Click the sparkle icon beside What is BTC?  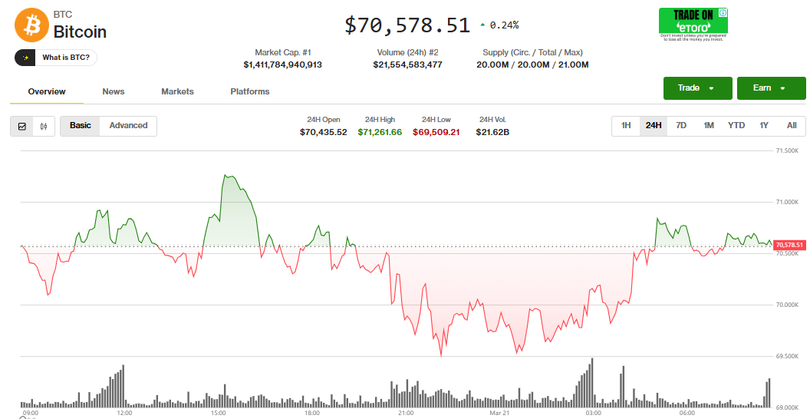(26, 57)
